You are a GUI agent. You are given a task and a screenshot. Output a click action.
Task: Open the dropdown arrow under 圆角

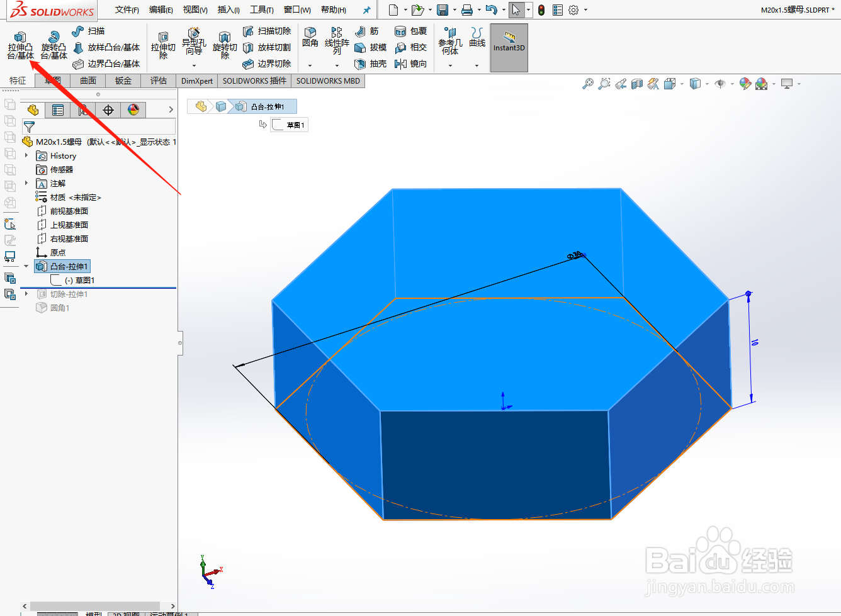click(310, 65)
